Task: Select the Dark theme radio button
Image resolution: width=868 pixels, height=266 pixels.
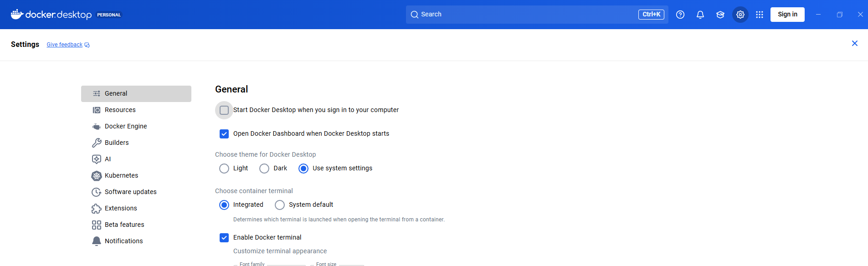Action: [264, 169]
